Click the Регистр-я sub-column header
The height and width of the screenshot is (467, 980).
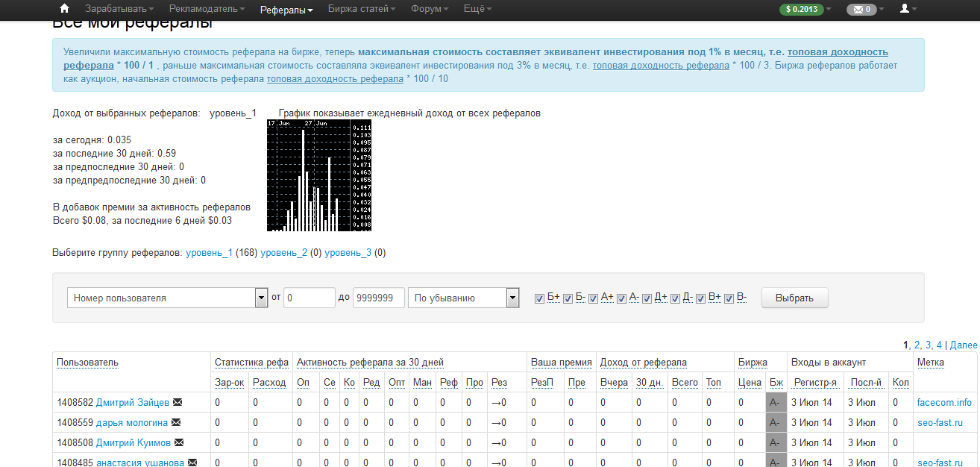tap(815, 383)
